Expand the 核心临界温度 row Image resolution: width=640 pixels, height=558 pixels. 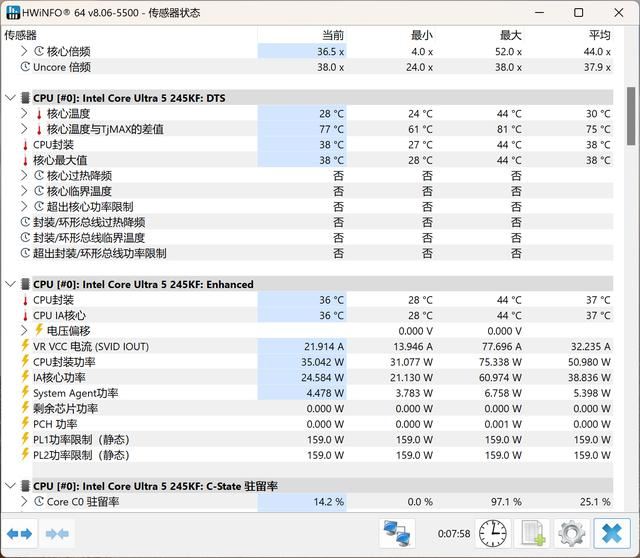click(24, 191)
